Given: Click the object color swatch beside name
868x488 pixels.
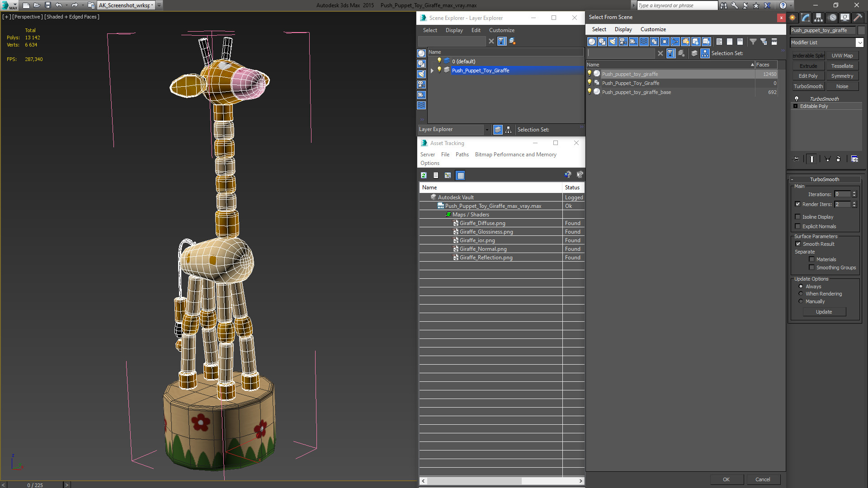Looking at the screenshot, I should [x=861, y=30].
